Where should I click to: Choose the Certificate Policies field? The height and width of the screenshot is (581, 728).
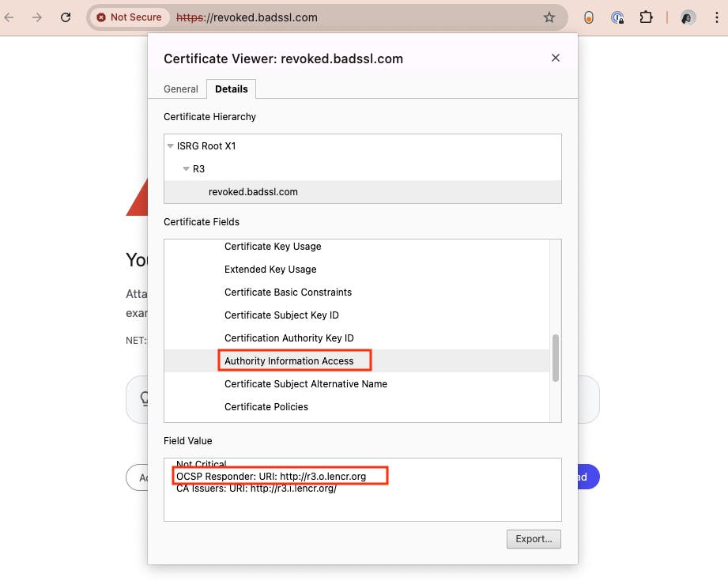click(266, 407)
